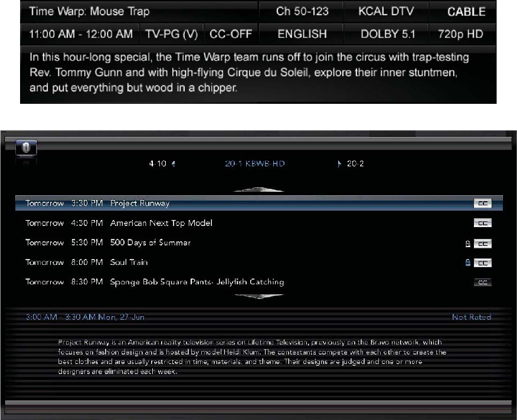Select the Sponge Bob Square Pants listing
The width and height of the screenshot is (517, 420).
tap(259, 282)
